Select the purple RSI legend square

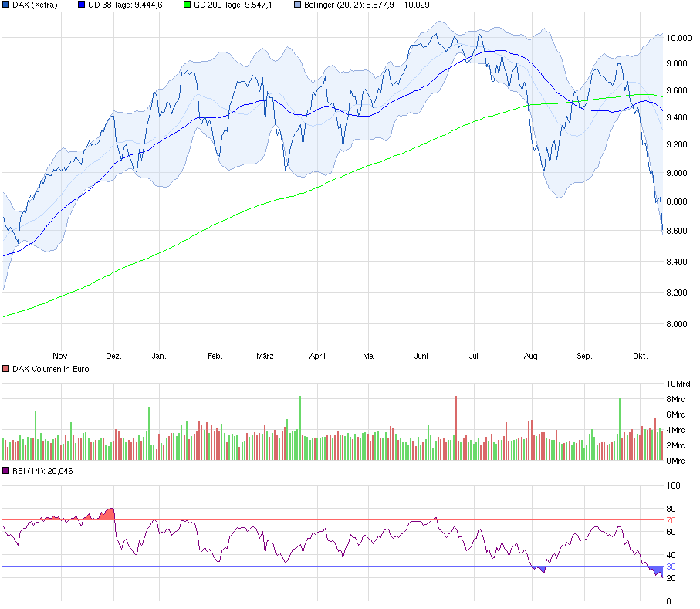click(x=6, y=472)
